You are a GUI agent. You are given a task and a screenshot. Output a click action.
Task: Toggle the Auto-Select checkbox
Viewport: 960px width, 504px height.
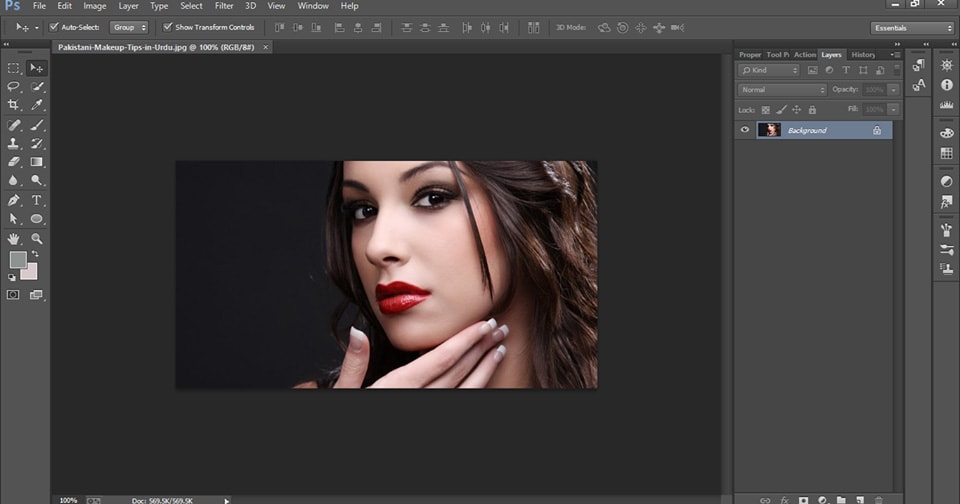tap(53, 27)
